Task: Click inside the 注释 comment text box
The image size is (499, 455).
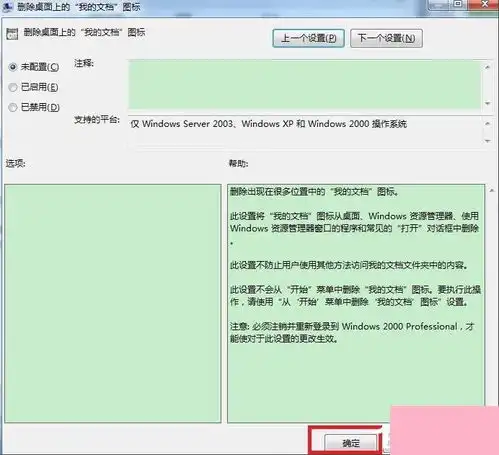Action: coord(304,85)
